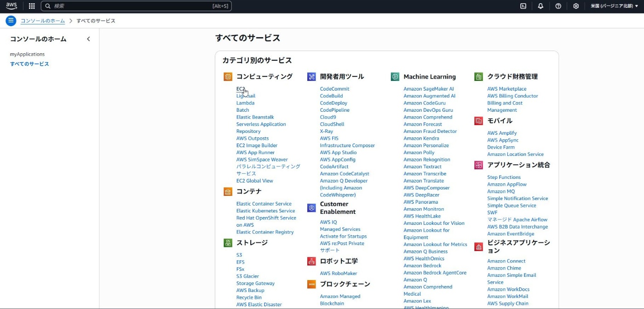Click the Cloud Financial Management category icon
Image resolution: width=644 pixels, height=309 pixels.
[x=478, y=77]
